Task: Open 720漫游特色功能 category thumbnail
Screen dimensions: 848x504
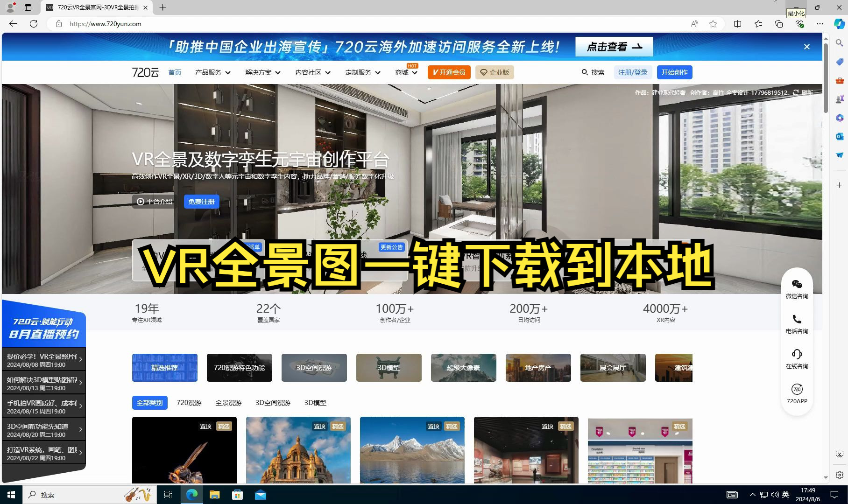Action: pyautogui.click(x=240, y=368)
